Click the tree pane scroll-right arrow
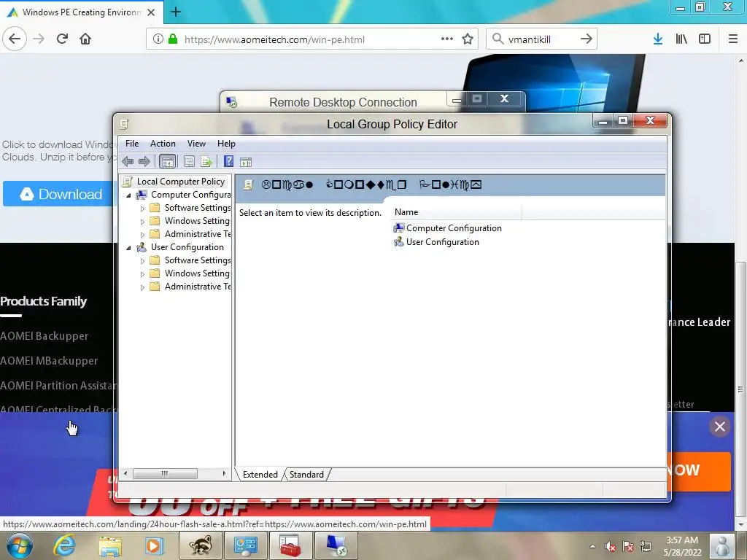747x560 pixels. [x=224, y=473]
